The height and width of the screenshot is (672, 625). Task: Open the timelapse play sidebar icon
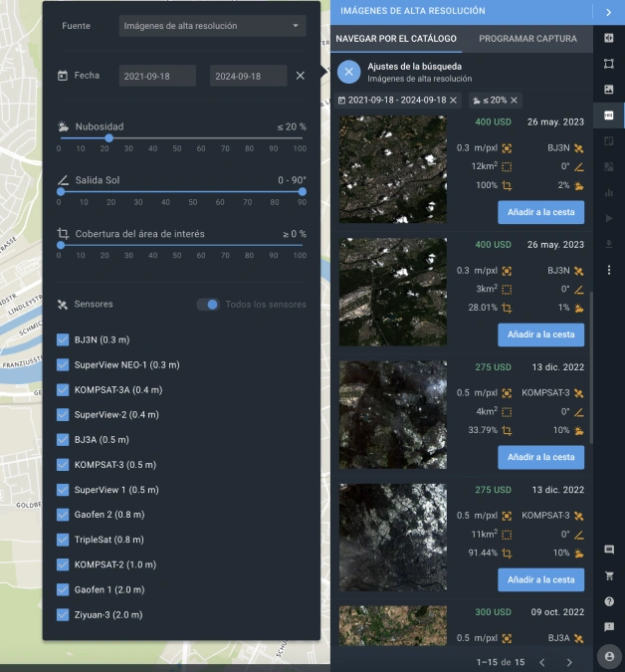pos(609,219)
